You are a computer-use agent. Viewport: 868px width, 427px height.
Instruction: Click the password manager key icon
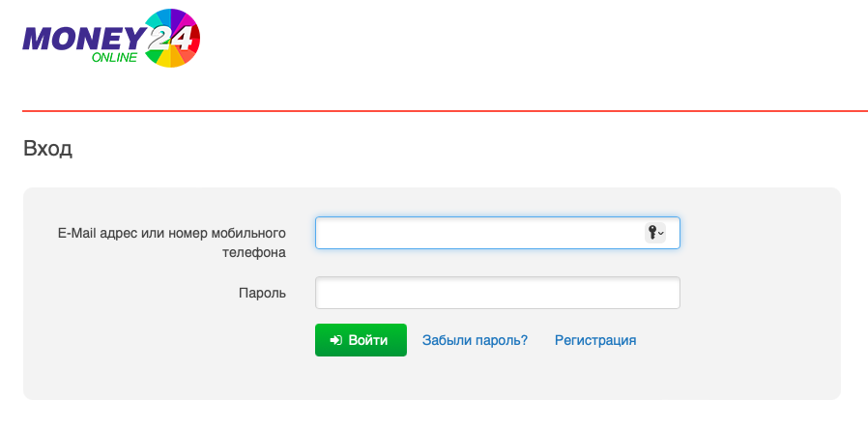point(652,232)
